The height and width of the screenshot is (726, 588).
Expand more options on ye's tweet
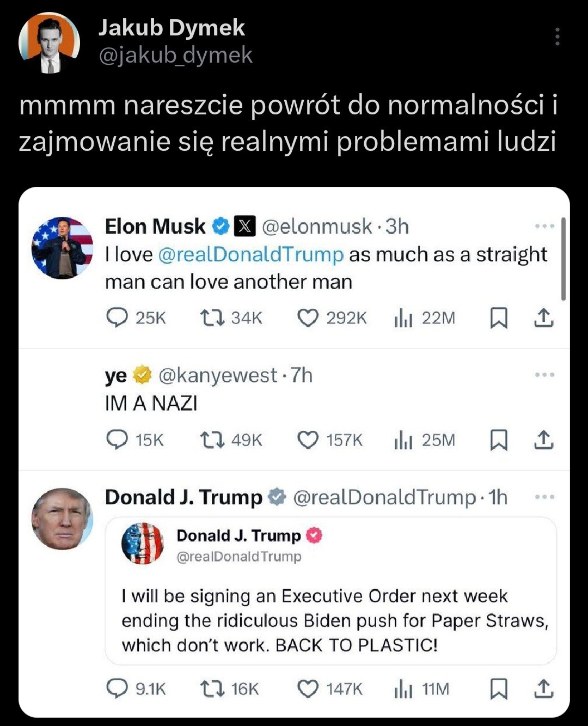coord(544,375)
